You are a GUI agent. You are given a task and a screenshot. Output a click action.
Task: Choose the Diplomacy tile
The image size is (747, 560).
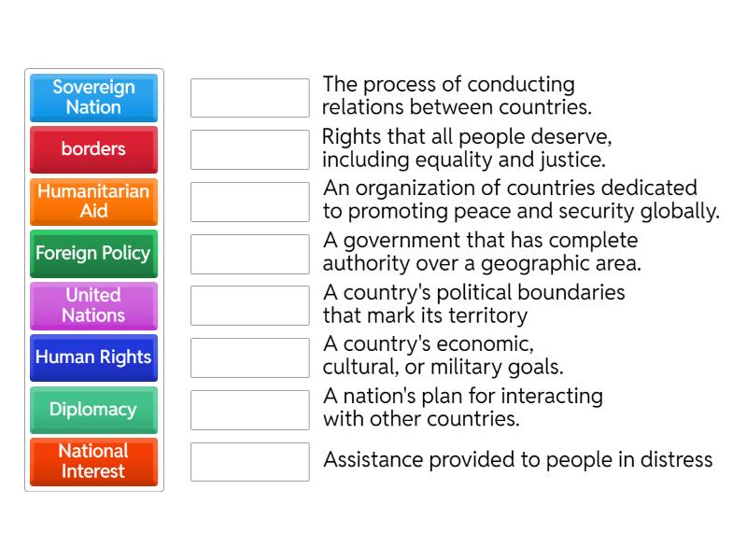click(93, 410)
